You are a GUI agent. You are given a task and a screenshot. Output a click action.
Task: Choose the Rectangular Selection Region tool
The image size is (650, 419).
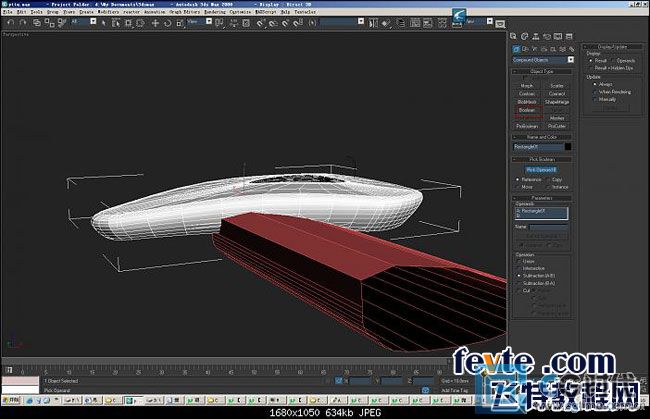(128, 23)
